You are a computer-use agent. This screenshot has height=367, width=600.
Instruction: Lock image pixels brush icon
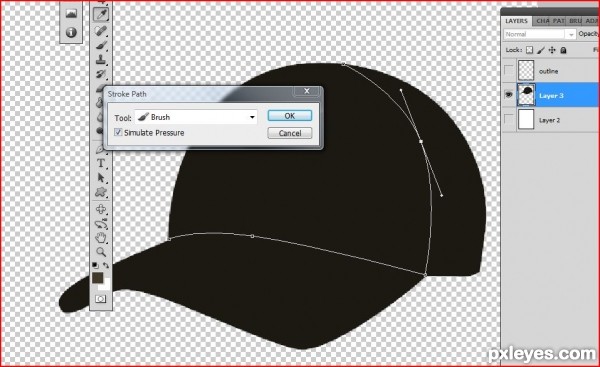pyautogui.click(x=541, y=50)
